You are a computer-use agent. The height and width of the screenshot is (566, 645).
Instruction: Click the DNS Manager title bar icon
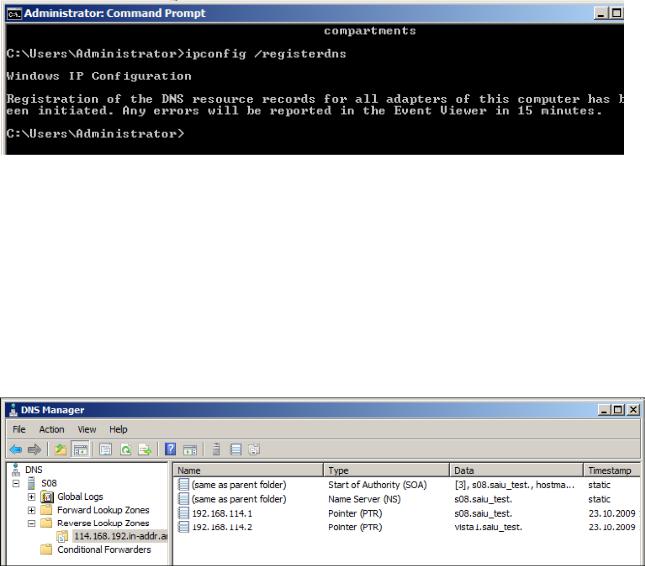13,410
